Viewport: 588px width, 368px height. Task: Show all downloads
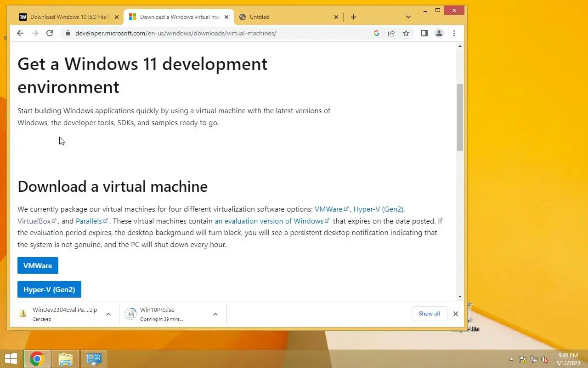tap(429, 314)
